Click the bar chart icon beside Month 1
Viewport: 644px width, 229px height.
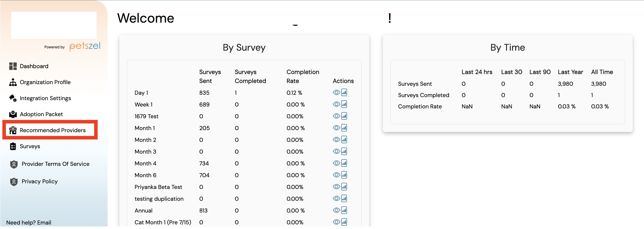coord(344,128)
